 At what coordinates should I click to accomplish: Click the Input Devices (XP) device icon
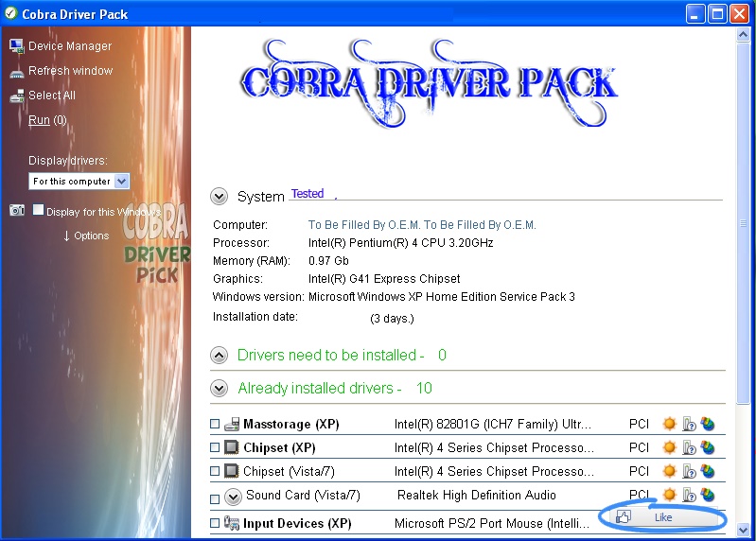pyautogui.click(x=232, y=523)
